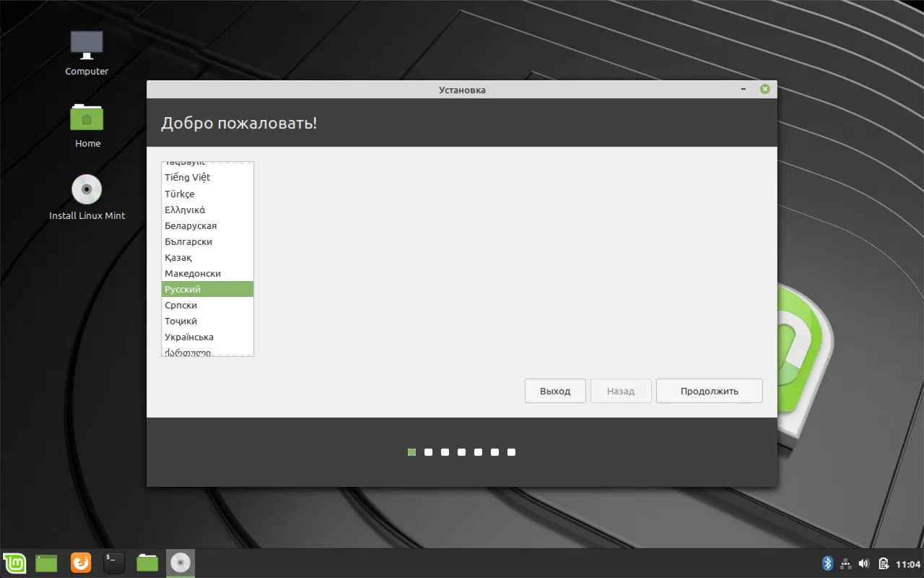Choose Українська in the language list

(207, 337)
